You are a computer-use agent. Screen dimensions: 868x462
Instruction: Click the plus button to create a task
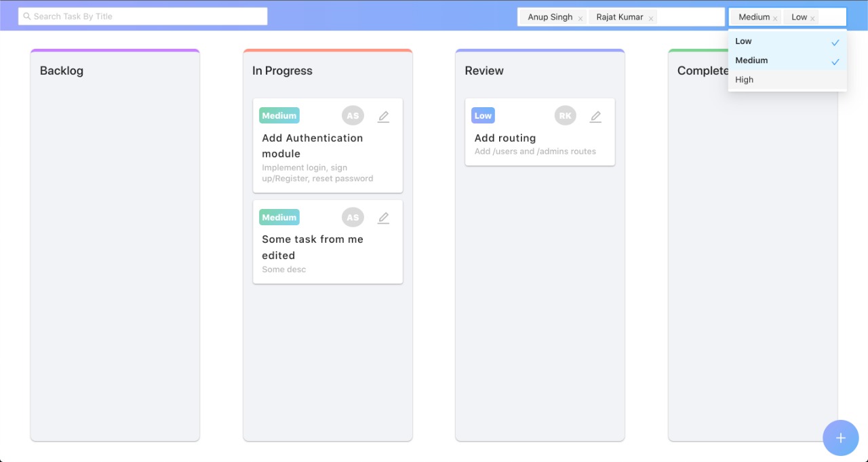841,438
